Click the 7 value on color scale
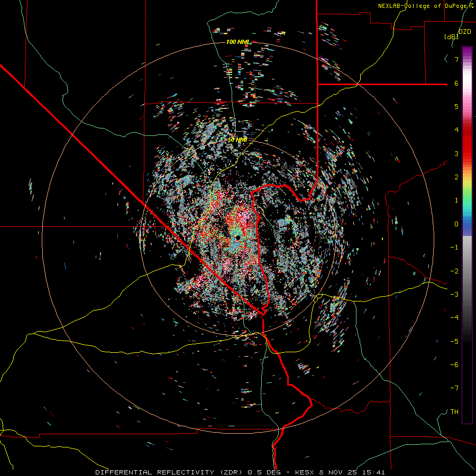This screenshot has height=476, width=476. 456,59
